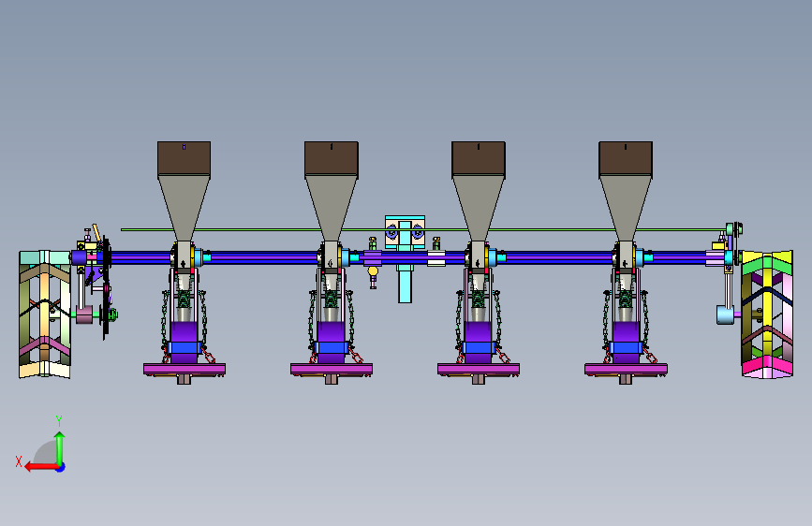Click the blue Z axis dot on the triad

(61, 467)
